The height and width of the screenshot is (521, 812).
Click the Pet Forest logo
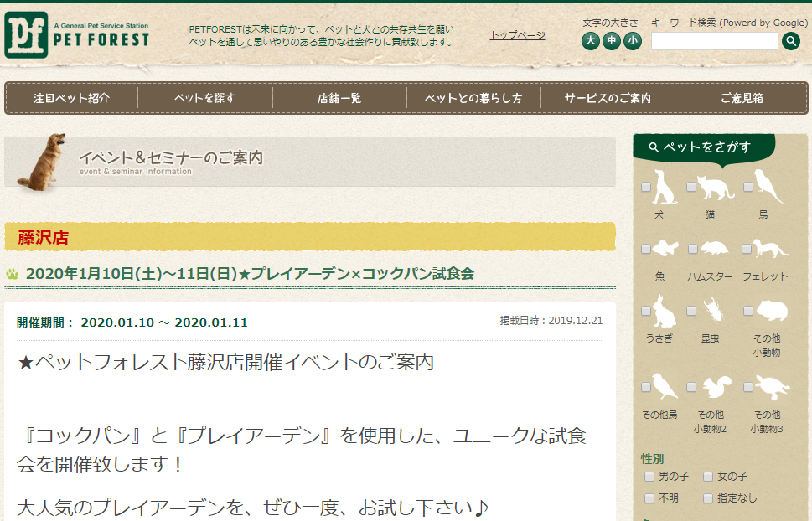[76, 35]
